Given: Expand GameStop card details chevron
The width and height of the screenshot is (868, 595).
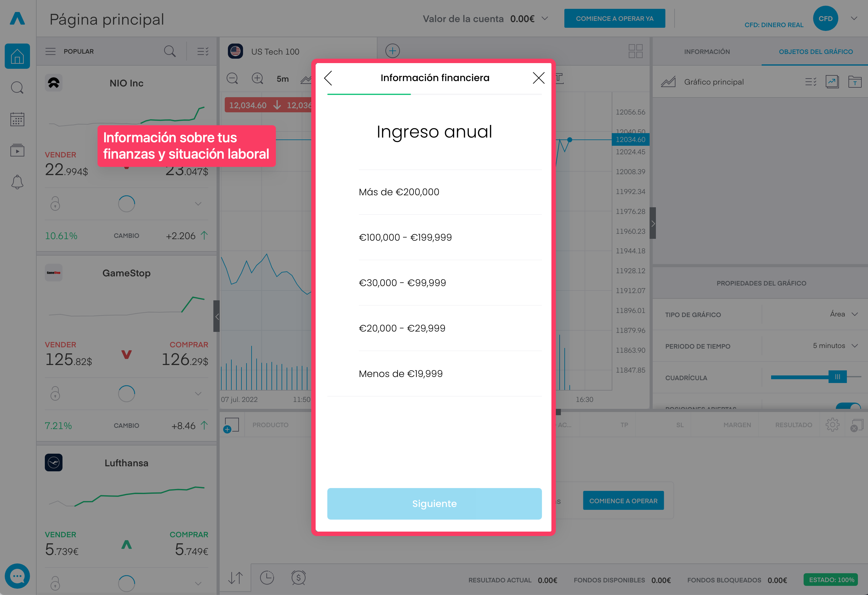Looking at the screenshot, I should [x=198, y=394].
